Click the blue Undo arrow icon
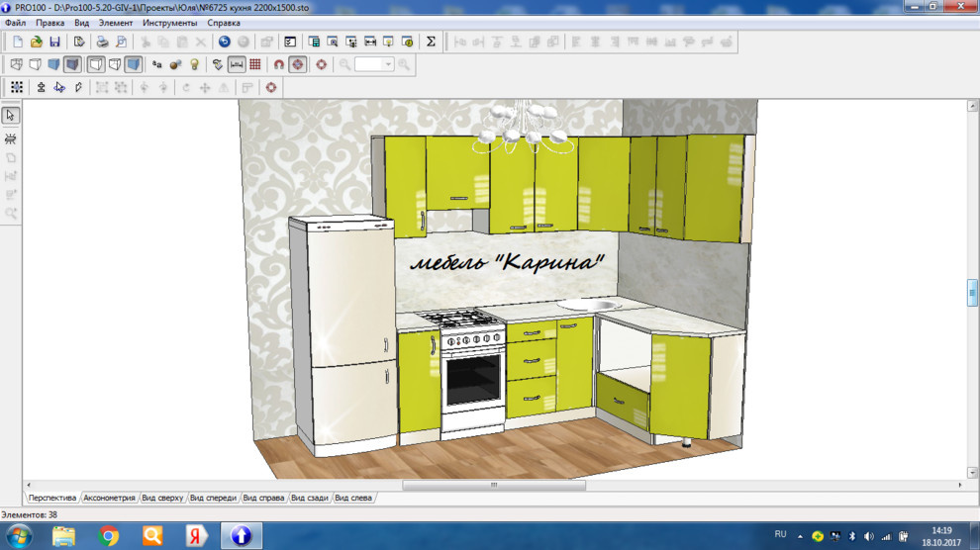Screen dimensions: 980x550 coord(224,42)
